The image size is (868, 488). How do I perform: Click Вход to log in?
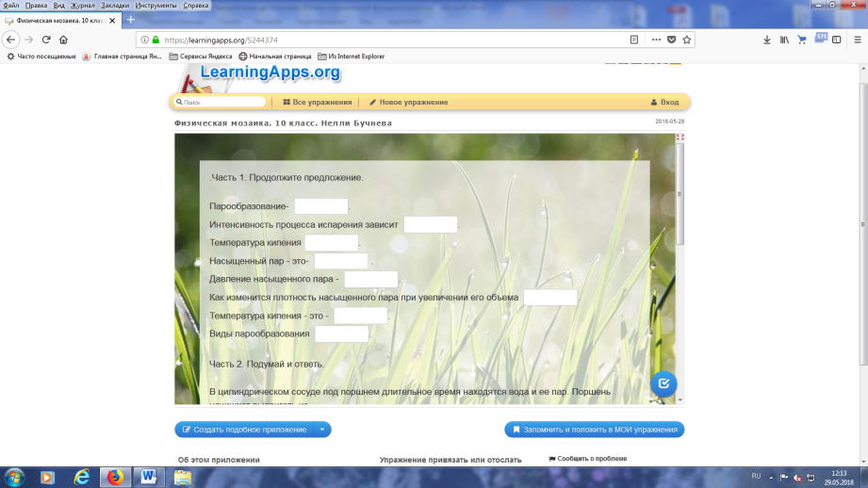(x=664, y=103)
